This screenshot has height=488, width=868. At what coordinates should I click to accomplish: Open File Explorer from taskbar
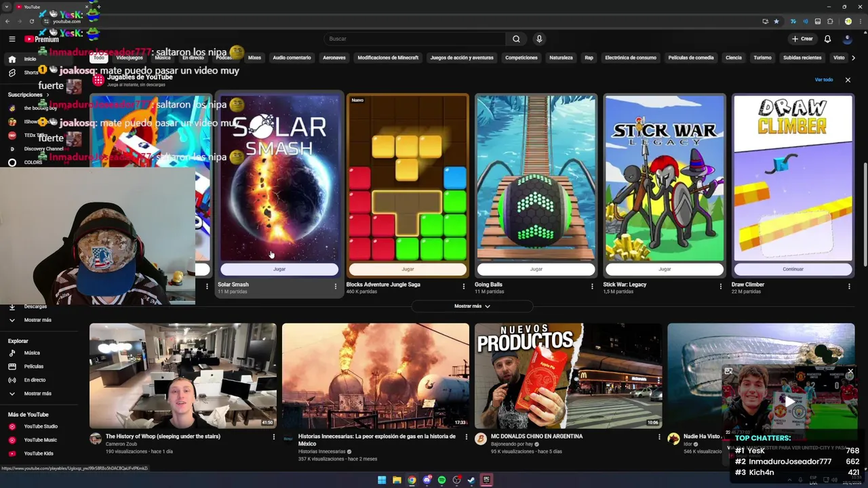(397, 480)
